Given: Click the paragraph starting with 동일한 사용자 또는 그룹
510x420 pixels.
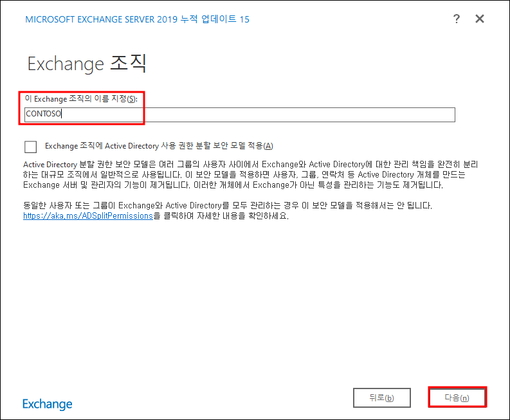Looking at the screenshot, I should (x=232, y=206).
